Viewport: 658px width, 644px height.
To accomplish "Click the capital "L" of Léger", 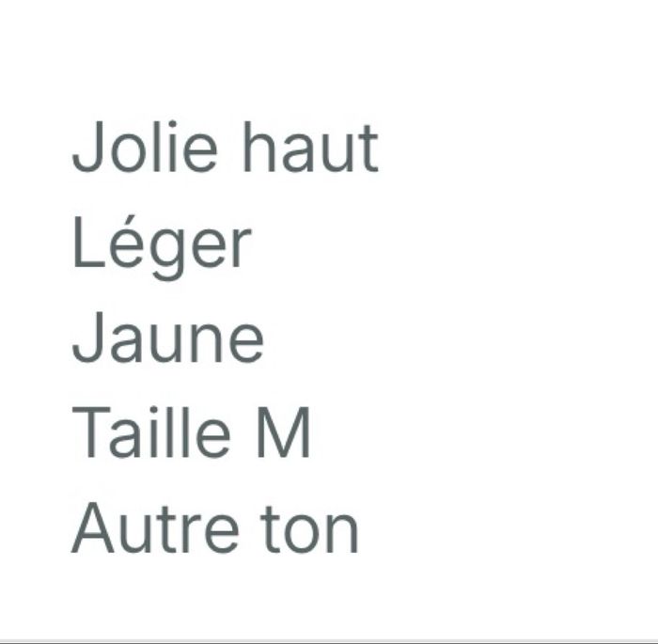I will (x=88, y=243).
